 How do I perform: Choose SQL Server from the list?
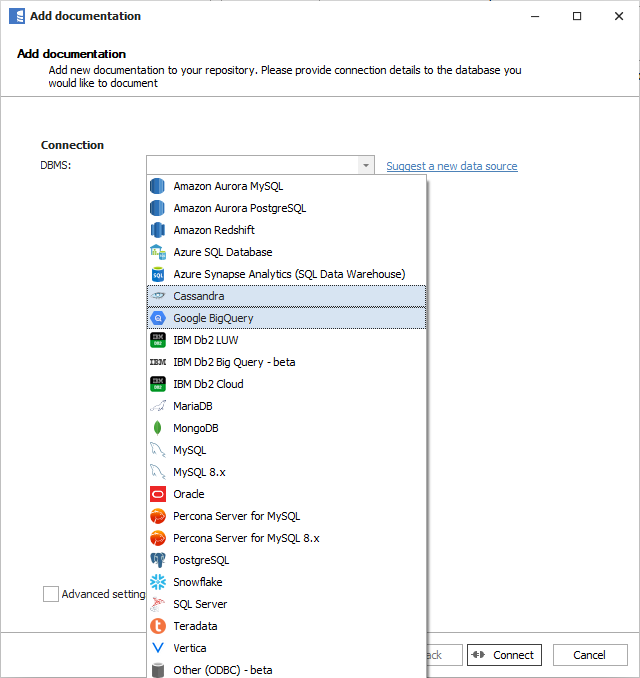(200, 604)
